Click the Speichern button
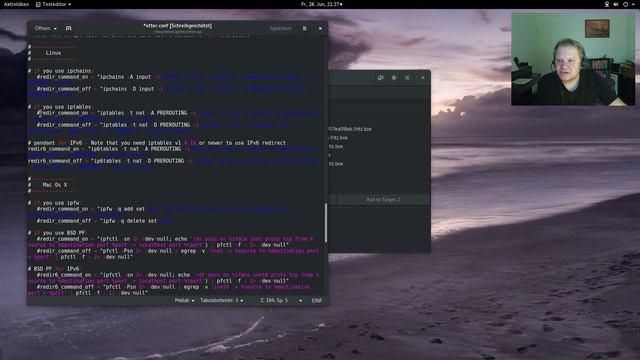640x360 pixels. [x=280, y=28]
